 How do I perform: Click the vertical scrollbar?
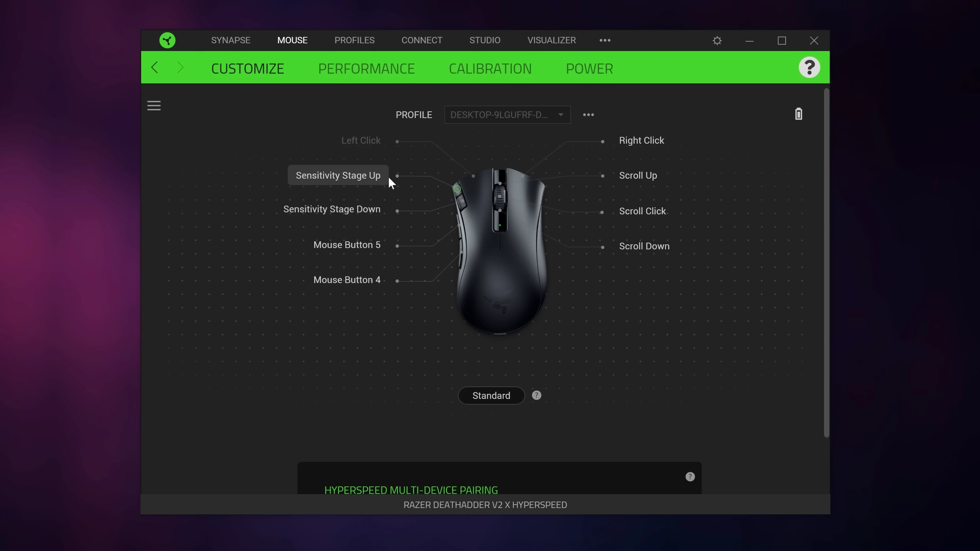826,263
